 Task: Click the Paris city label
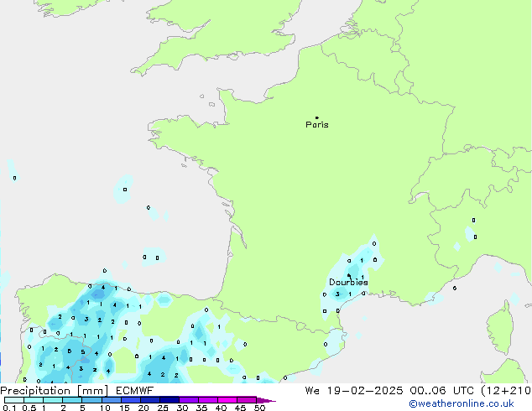tap(317, 125)
